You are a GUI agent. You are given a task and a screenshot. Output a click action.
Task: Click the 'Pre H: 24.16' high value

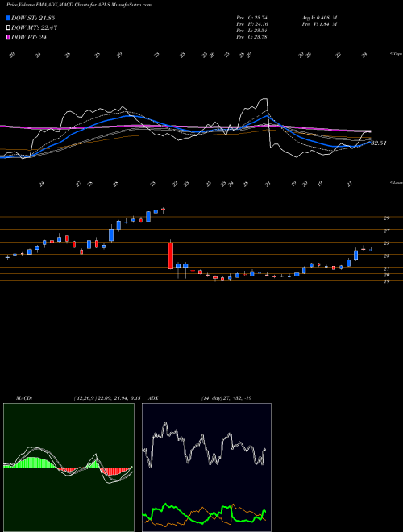click(251, 24)
